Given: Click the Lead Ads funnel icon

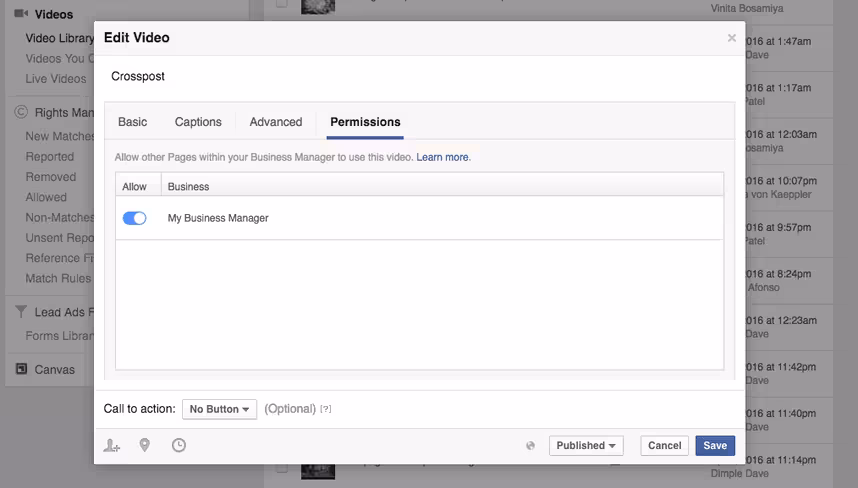Looking at the screenshot, I should tap(21, 312).
